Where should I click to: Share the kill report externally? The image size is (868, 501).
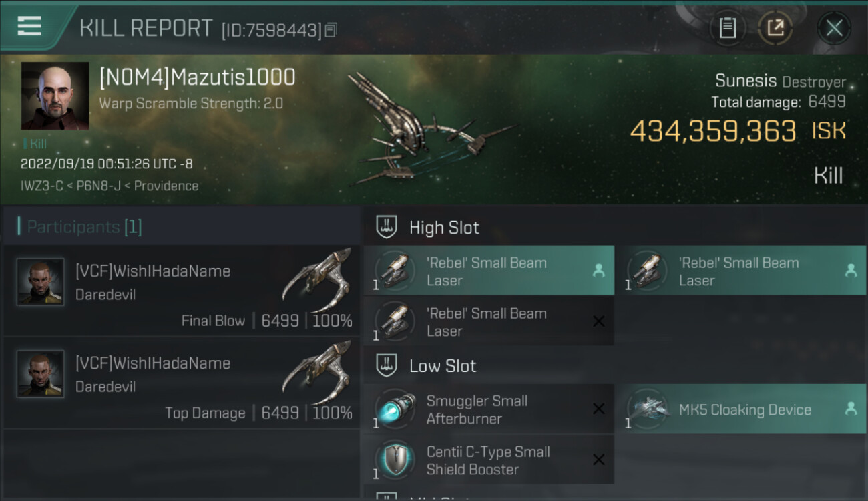point(775,28)
